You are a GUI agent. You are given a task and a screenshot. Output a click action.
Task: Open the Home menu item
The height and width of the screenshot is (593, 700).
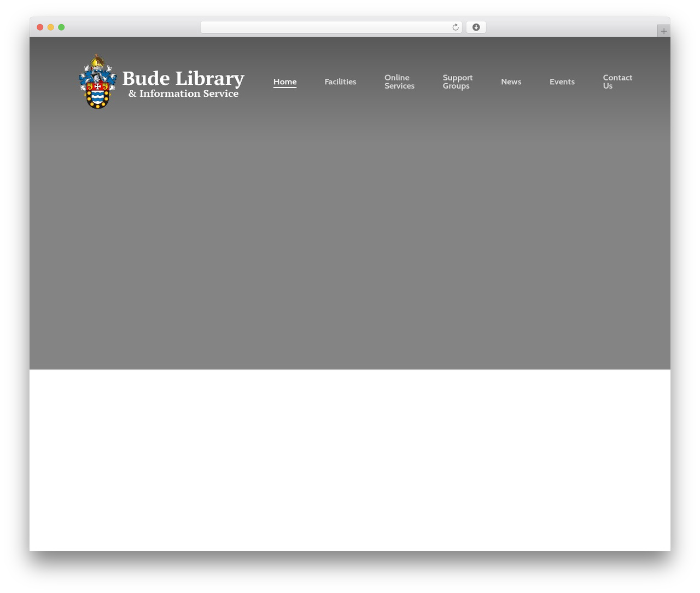click(x=285, y=82)
